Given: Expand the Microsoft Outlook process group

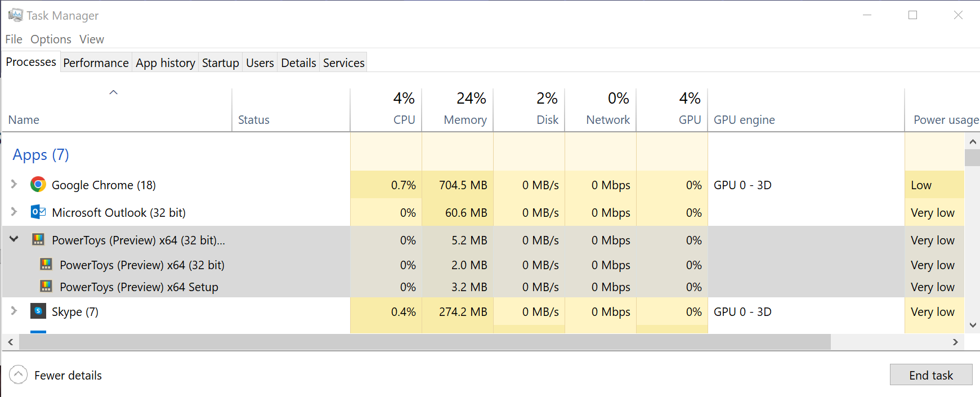Looking at the screenshot, I should click(x=14, y=212).
